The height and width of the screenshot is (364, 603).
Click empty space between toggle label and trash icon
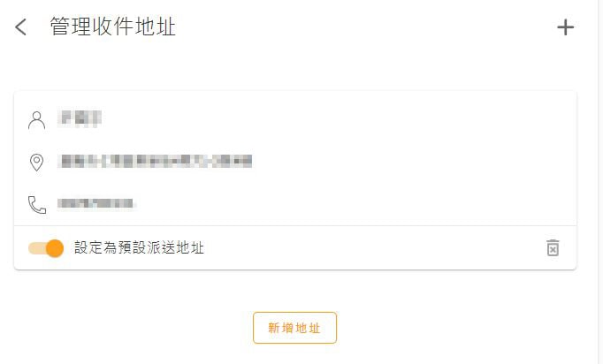point(371,248)
